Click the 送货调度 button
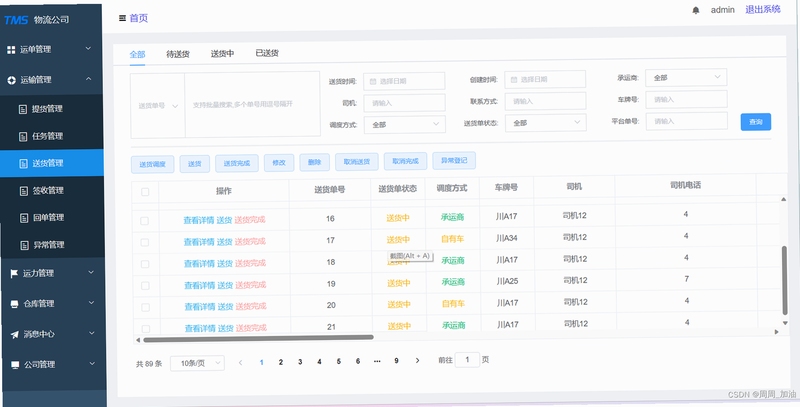The image size is (800, 407). (152, 164)
